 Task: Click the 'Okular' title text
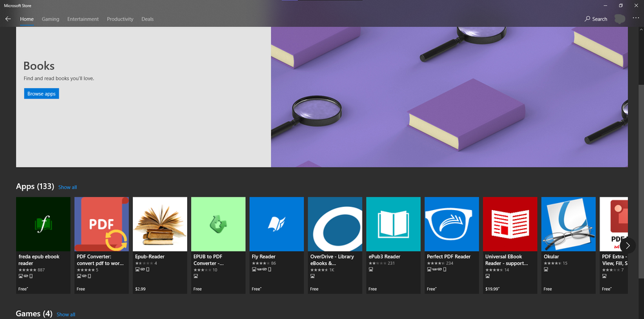point(551,256)
